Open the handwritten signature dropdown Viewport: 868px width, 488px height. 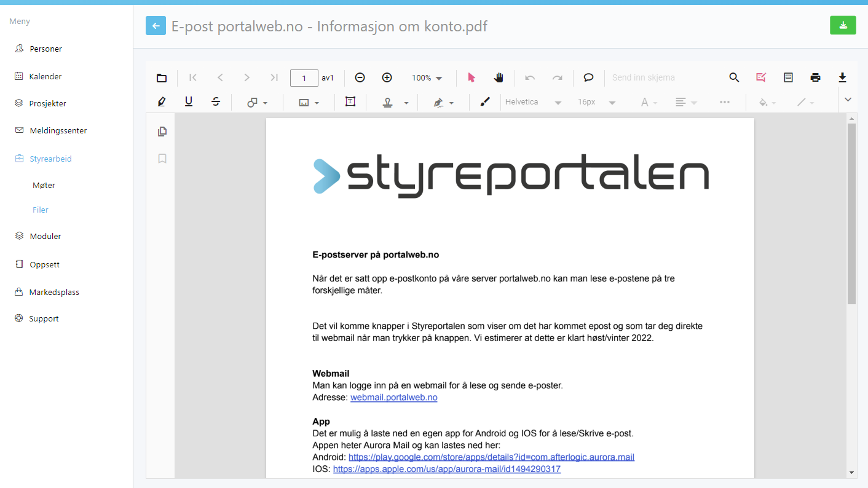coord(443,103)
